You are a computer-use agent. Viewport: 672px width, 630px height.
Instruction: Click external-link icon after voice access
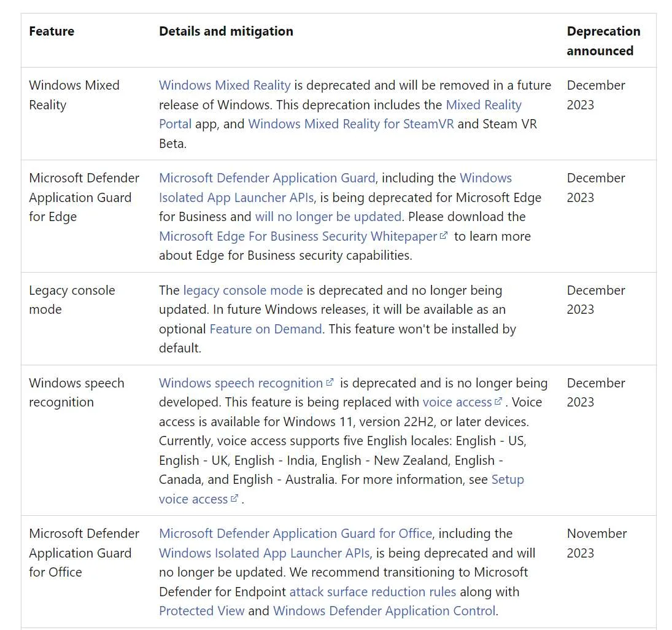(x=498, y=402)
